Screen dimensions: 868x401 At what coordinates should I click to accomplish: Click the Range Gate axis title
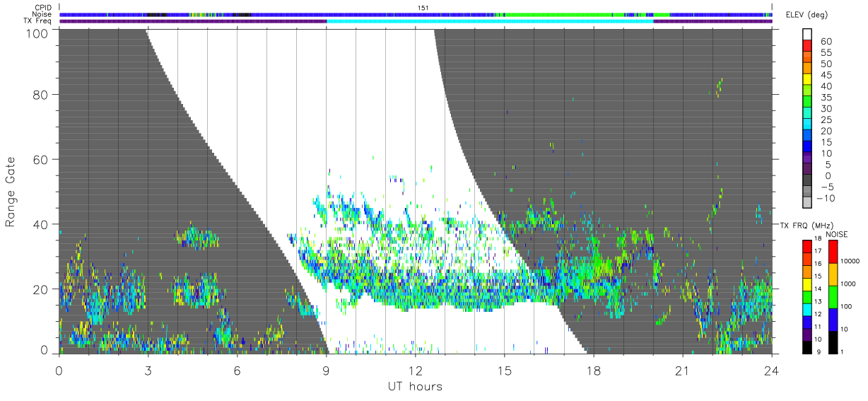(11, 191)
